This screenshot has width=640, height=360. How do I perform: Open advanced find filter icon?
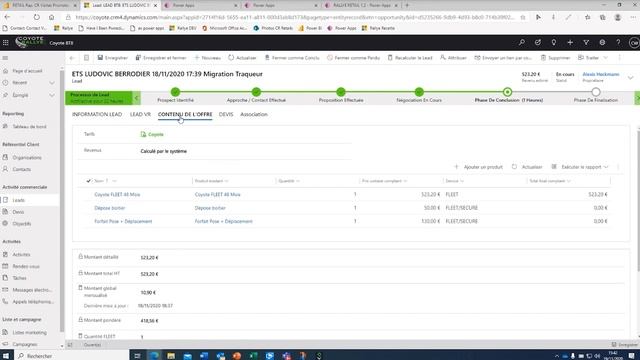pyautogui.click(x=586, y=42)
